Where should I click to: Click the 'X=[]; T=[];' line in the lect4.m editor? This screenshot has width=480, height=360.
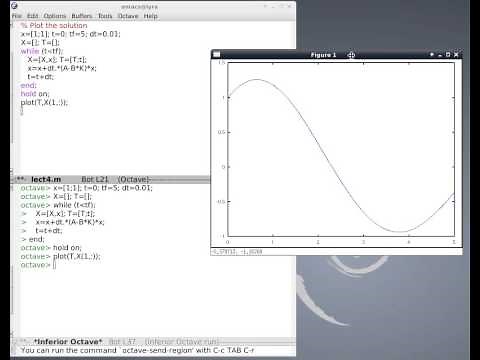pyautogui.click(x=40, y=42)
